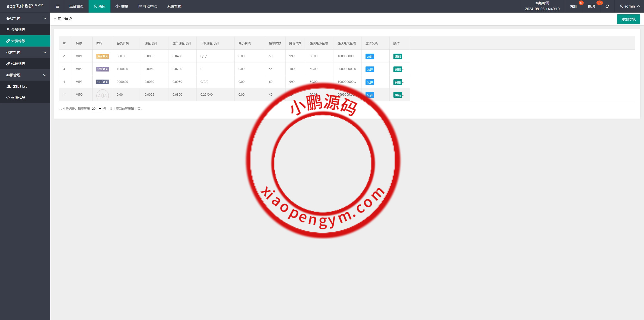Toggle the 允许 invite permission for VIP2
The height and width of the screenshot is (320, 644).
(x=370, y=69)
